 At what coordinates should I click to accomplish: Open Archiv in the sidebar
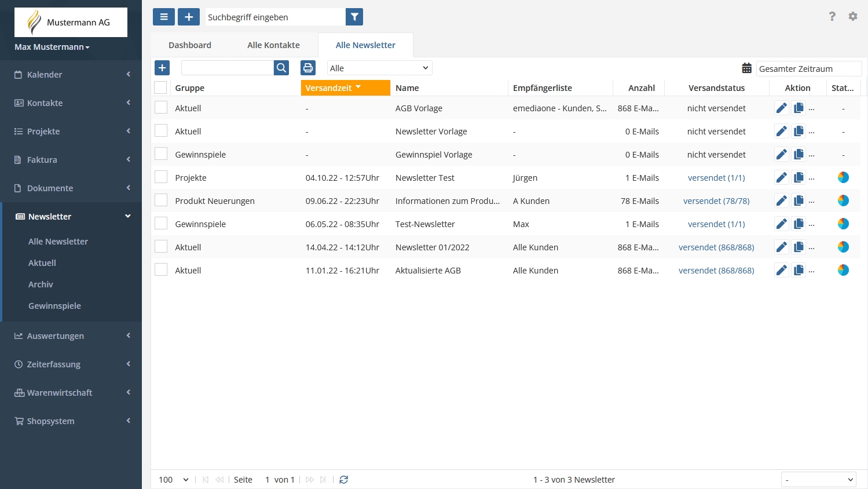click(41, 284)
